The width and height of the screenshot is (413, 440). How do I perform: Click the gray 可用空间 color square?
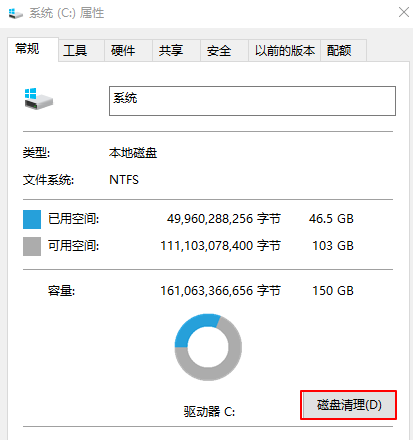point(32,246)
